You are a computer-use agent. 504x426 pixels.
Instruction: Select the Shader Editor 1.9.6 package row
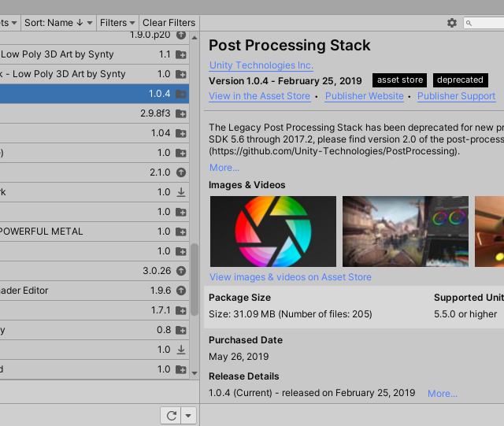tap(94, 291)
